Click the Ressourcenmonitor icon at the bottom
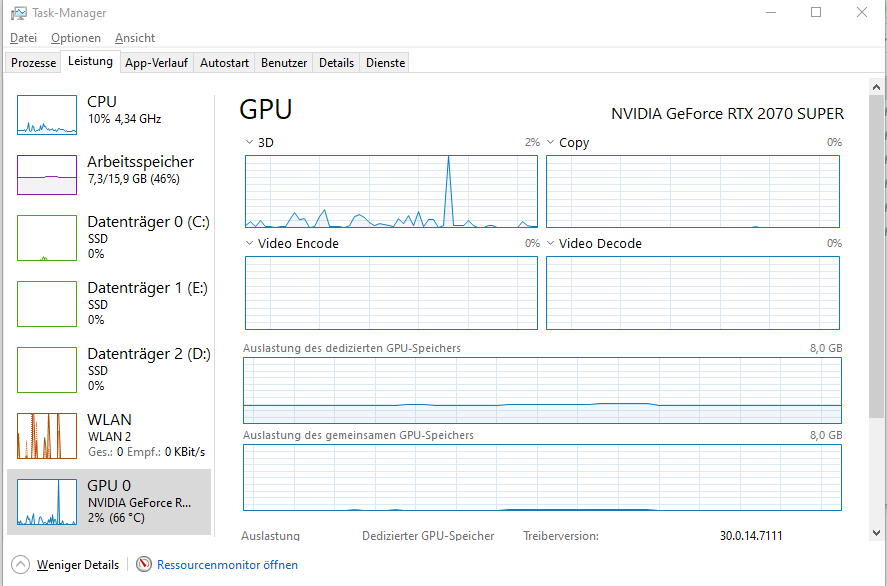887x586 pixels. coord(141,564)
